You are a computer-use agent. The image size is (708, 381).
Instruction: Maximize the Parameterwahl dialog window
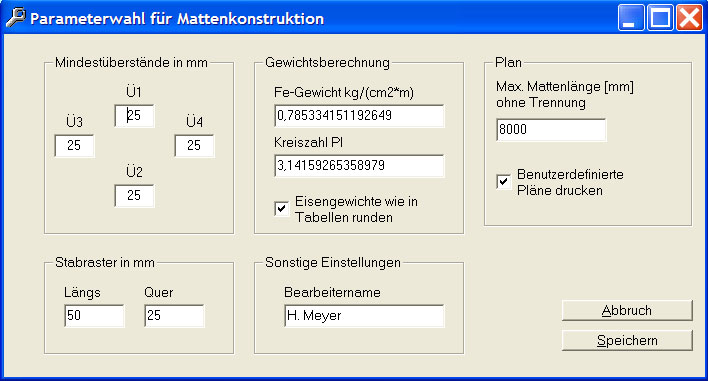click(x=660, y=18)
